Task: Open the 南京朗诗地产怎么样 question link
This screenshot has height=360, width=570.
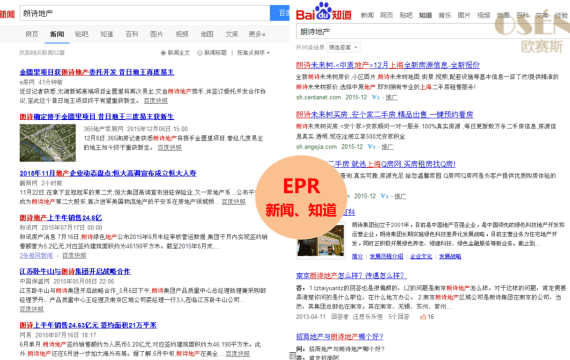Action: pyautogui.click(x=351, y=276)
